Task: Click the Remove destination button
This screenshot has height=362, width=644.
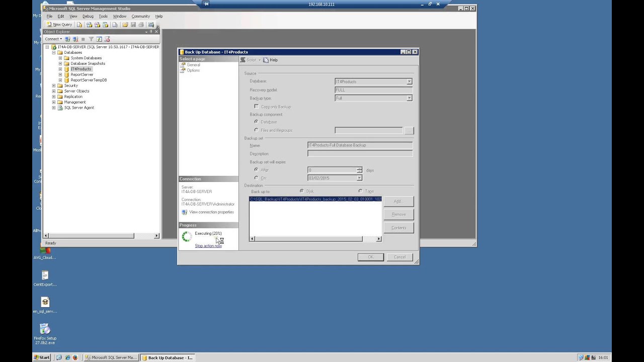Action: pos(398,214)
